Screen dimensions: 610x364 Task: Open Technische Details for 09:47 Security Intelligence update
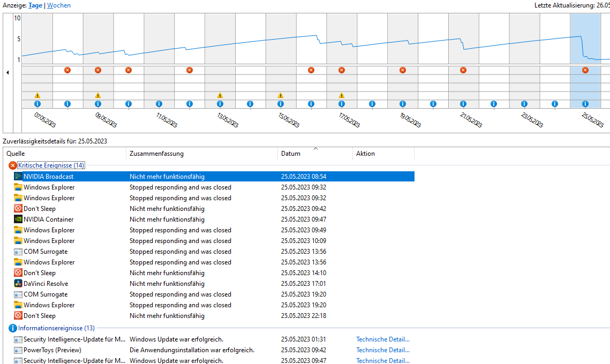(383, 360)
